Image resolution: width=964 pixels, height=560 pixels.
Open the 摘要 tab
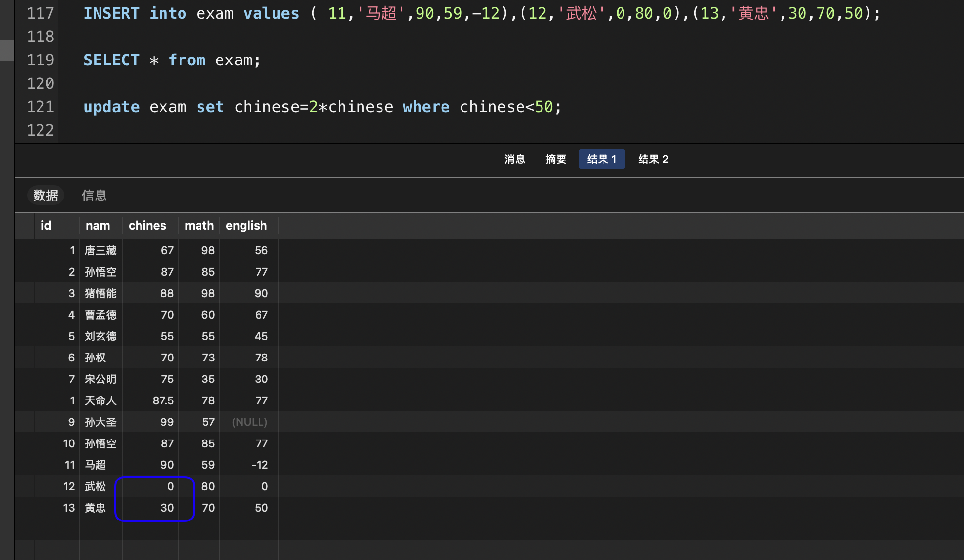tap(556, 159)
